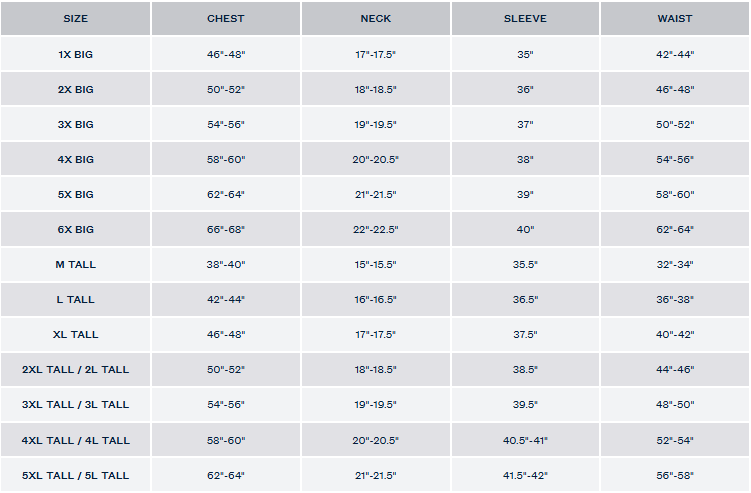Select the 1X BIG size row label
The height and width of the screenshot is (493, 751).
point(75,55)
